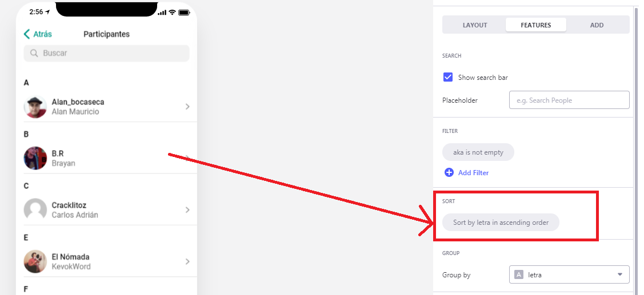Screen dimensions: 644x295
Task: Click B.R's profile picture
Action: (35, 159)
